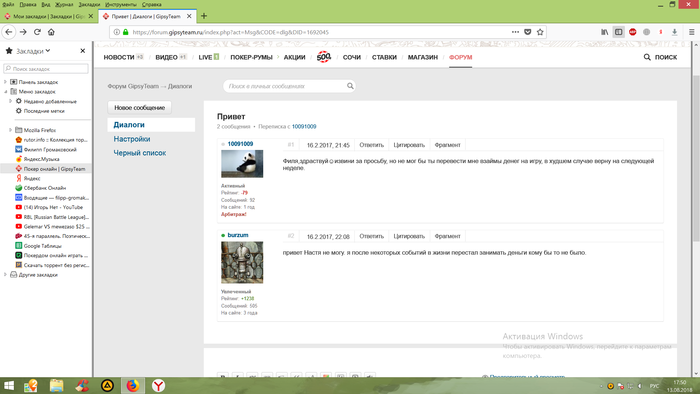Open a new browser tab
700x394 pixels.
tap(204, 16)
